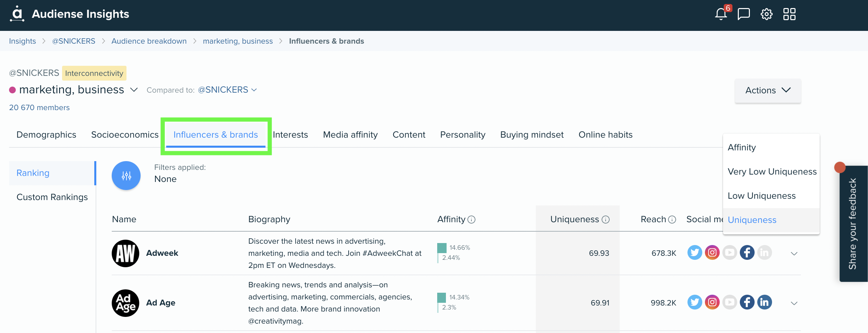This screenshot has width=868, height=333.
Task: Open Adweek's Twitter profile icon
Action: pyautogui.click(x=695, y=253)
